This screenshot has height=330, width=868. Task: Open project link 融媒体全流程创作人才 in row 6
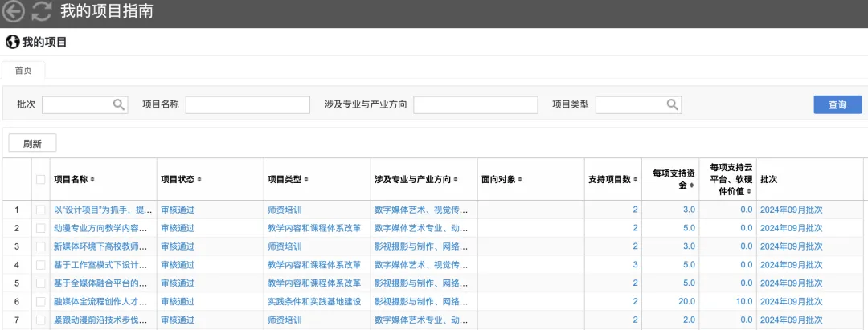click(100, 302)
